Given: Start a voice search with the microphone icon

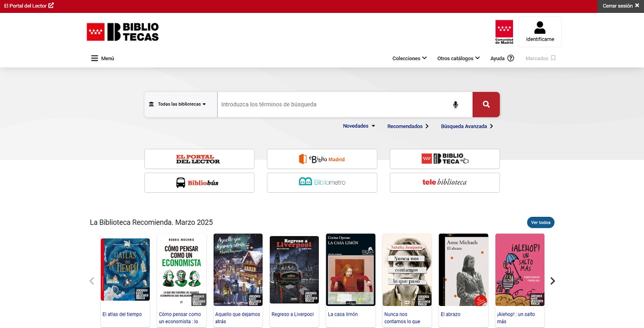Looking at the screenshot, I should point(455,105).
